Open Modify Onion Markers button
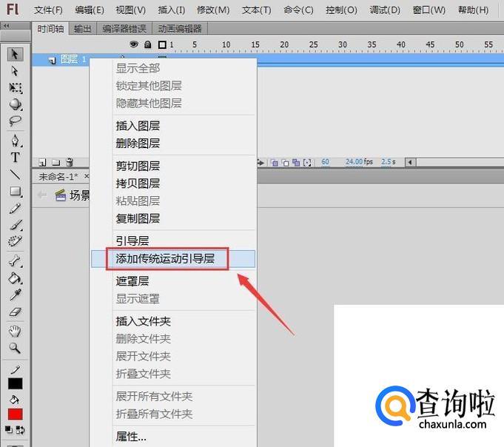504x447 pixels. click(x=307, y=163)
